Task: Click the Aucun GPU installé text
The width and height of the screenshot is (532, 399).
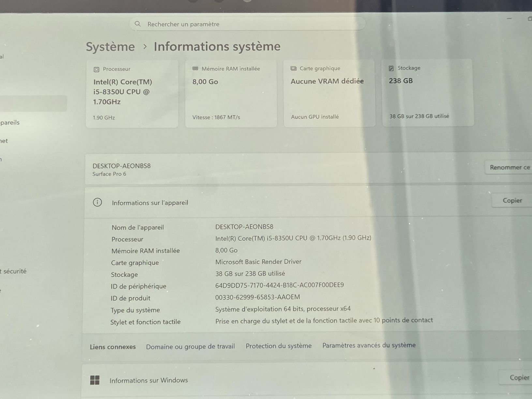Action: (315, 117)
